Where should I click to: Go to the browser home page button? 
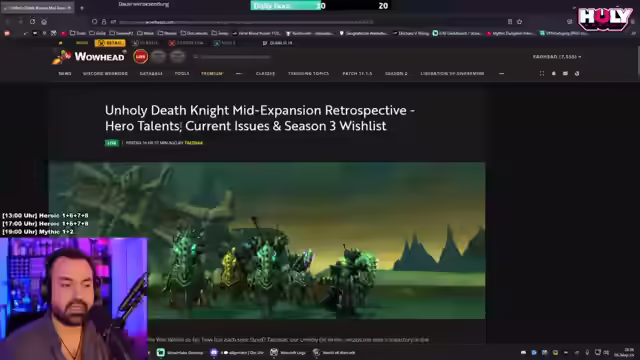44,22
